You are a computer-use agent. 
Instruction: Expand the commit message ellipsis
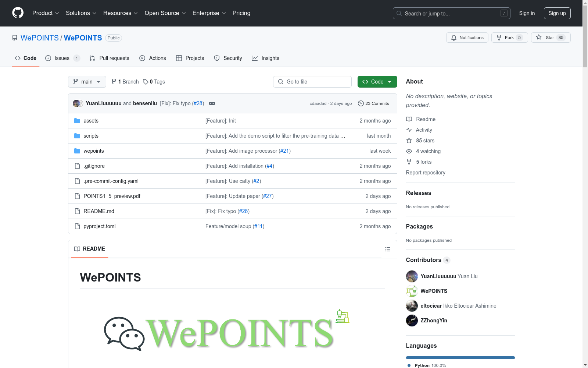pyautogui.click(x=212, y=103)
